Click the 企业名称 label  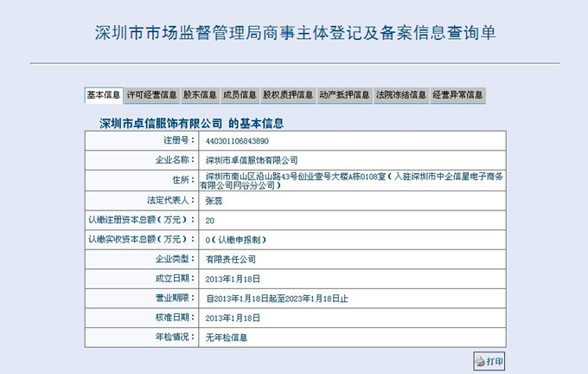[176, 160]
